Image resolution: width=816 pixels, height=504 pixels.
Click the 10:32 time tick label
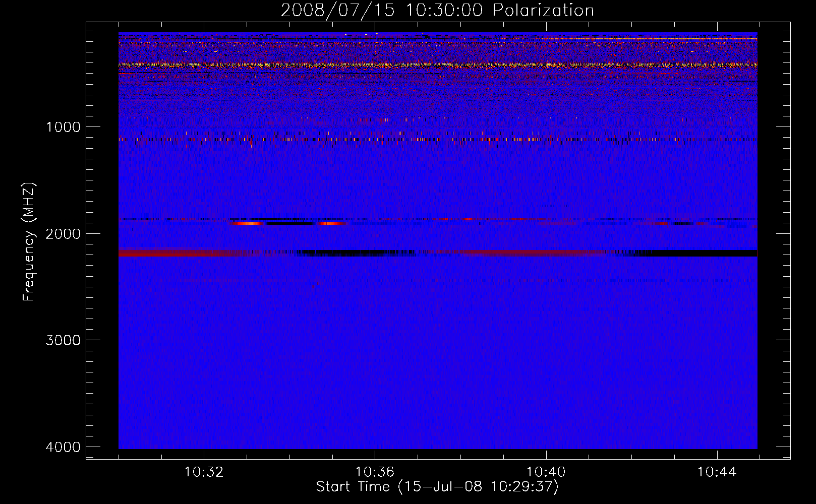[204, 472]
